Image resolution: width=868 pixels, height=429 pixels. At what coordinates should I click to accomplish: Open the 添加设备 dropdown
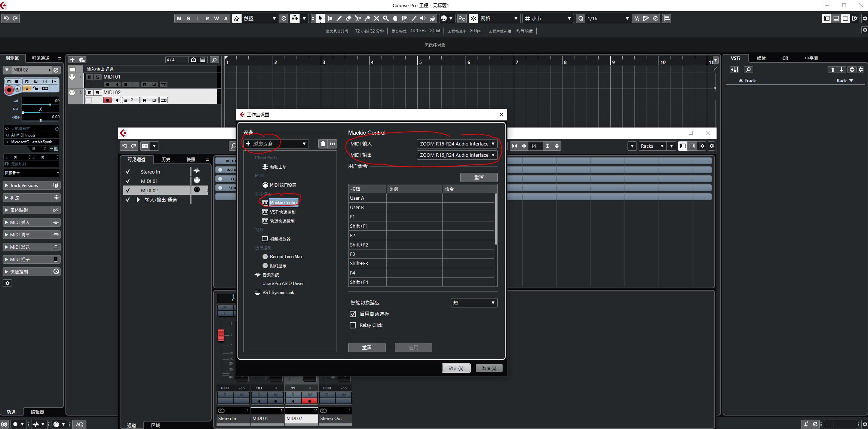tap(276, 144)
